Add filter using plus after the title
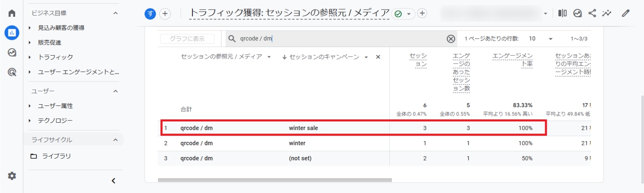 click(422, 14)
